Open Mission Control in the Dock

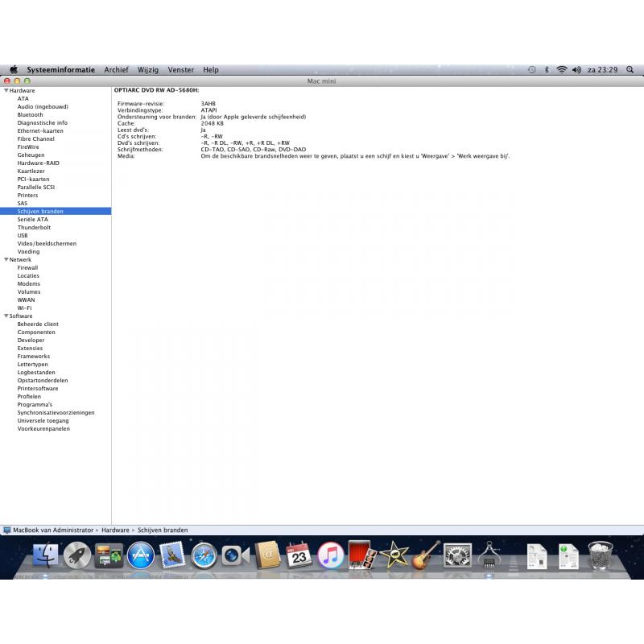tap(109, 555)
